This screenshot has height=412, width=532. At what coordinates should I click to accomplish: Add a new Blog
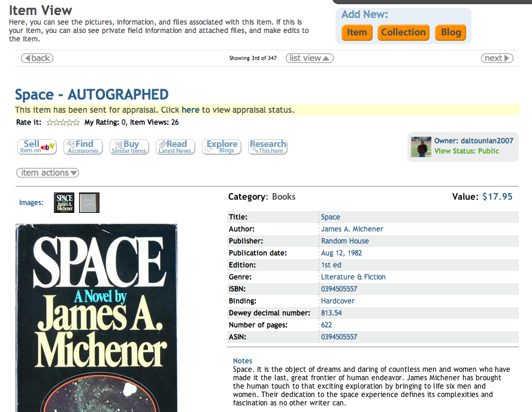click(x=451, y=32)
